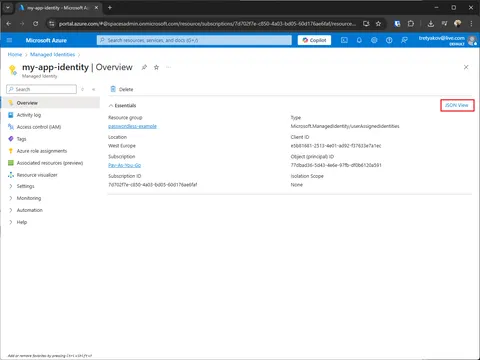This screenshot has width=480, height=360.
Task: Click the browser address bar URL
Action: click(x=207, y=24)
